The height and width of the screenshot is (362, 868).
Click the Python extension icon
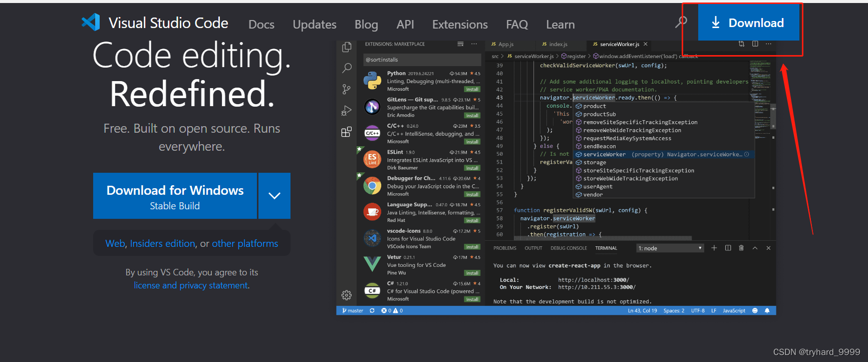pyautogui.click(x=372, y=81)
